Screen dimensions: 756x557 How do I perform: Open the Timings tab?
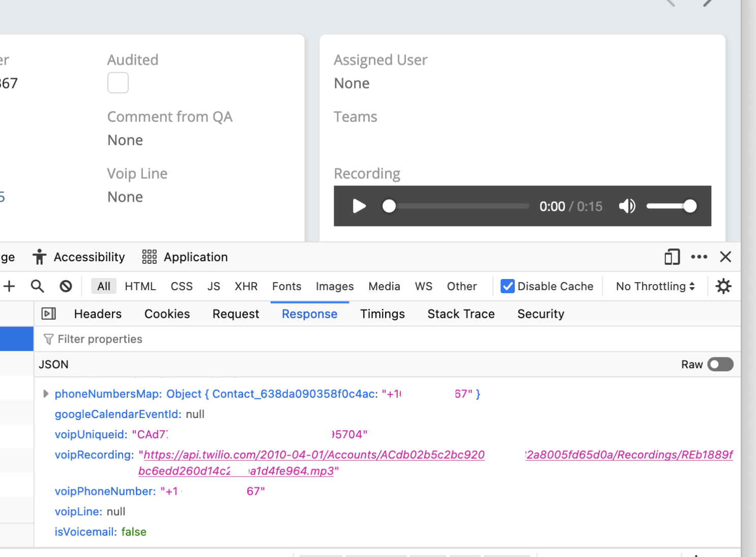[x=382, y=314]
